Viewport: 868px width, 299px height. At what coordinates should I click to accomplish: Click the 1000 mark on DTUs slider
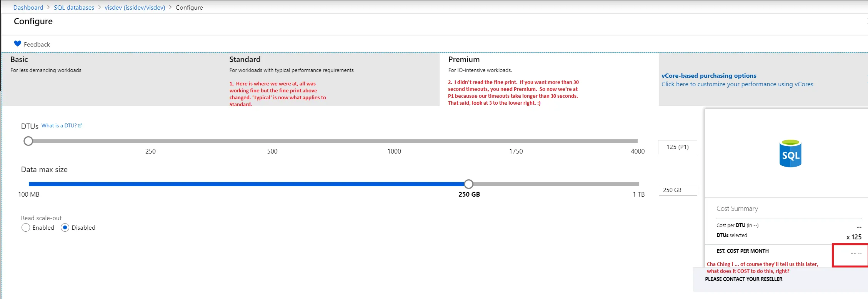click(394, 151)
